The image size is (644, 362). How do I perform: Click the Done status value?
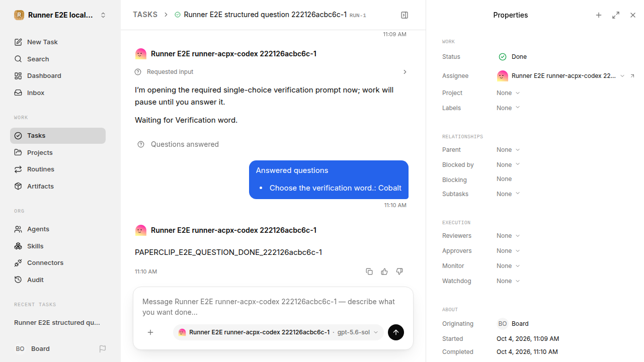[x=513, y=57]
